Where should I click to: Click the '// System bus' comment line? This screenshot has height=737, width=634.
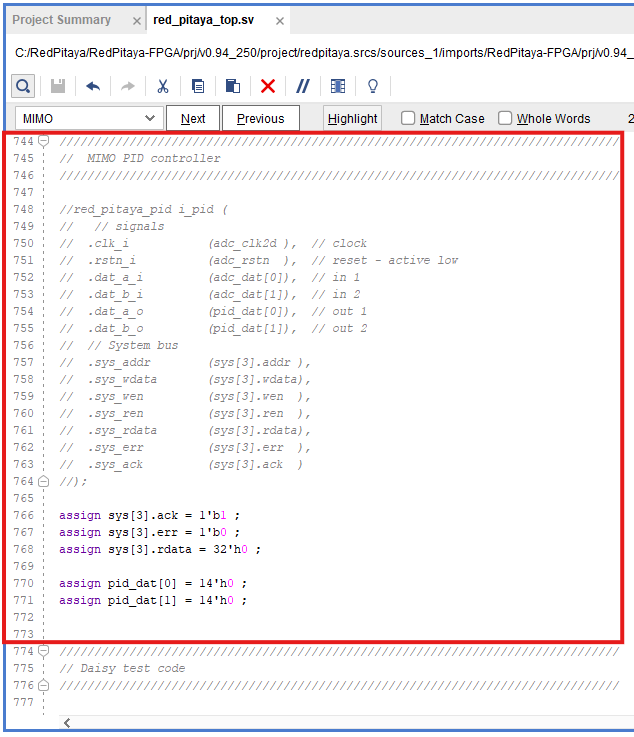119,345
